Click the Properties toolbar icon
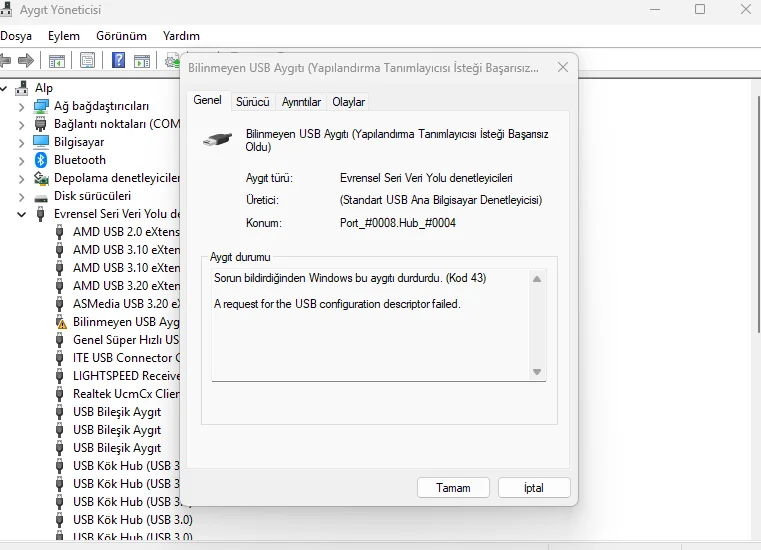 [87, 61]
